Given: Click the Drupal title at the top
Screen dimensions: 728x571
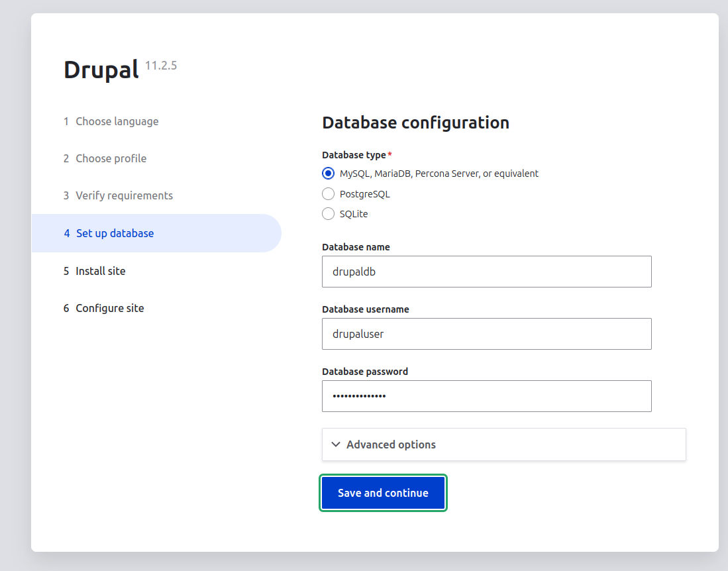Looking at the screenshot, I should (x=101, y=70).
